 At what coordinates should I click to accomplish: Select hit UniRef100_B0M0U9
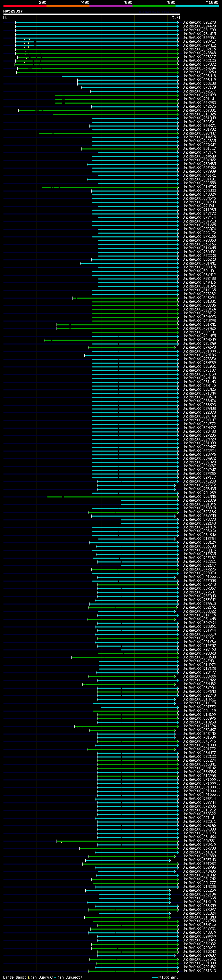click(199, 340)
